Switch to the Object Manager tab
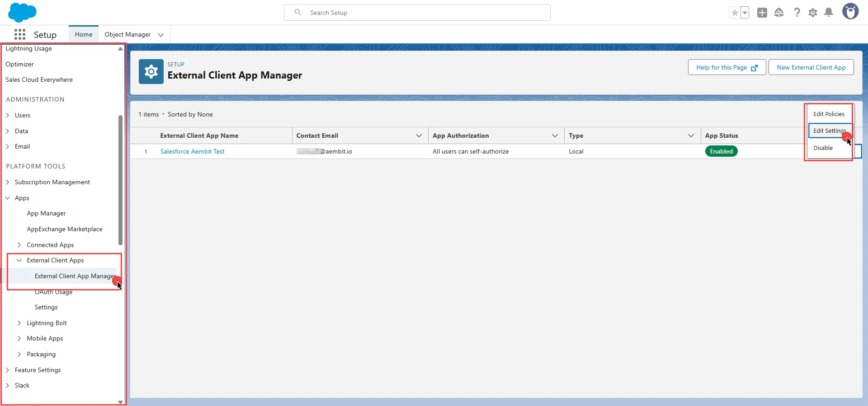868x406 pixels. 127,34
